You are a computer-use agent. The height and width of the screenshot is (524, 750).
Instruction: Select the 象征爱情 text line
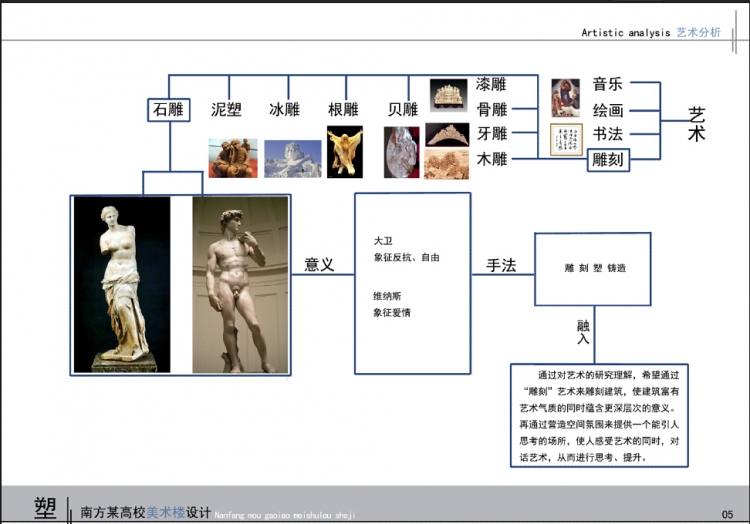pyautogui.click(x=392, y=312)
